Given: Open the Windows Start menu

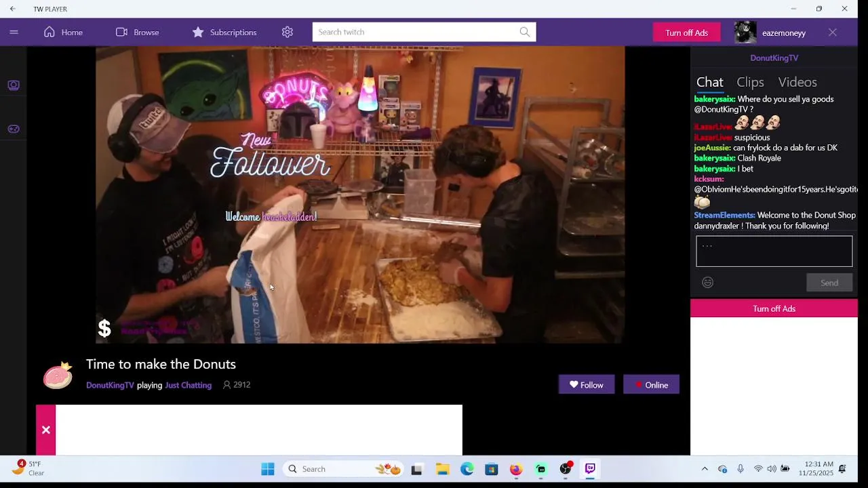Looking at the screenshot, I should pyautogui.click(x=268, y=469).
